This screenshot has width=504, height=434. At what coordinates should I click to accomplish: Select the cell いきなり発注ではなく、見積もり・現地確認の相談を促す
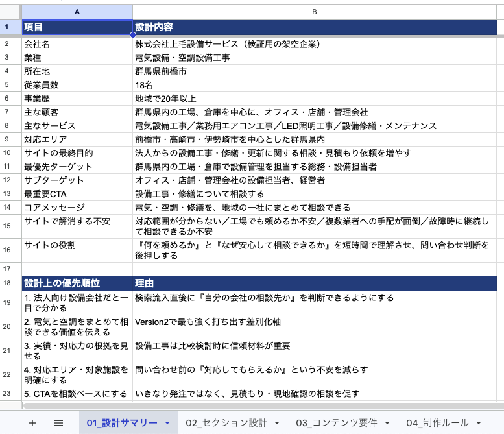click(315, 394)
